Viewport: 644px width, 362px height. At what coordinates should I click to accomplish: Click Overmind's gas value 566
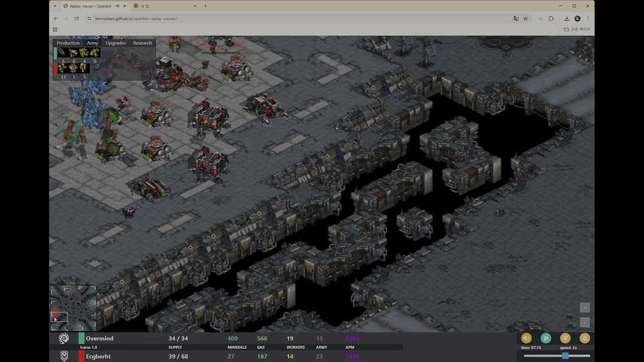pyautogui.click(x=262, y=338)
